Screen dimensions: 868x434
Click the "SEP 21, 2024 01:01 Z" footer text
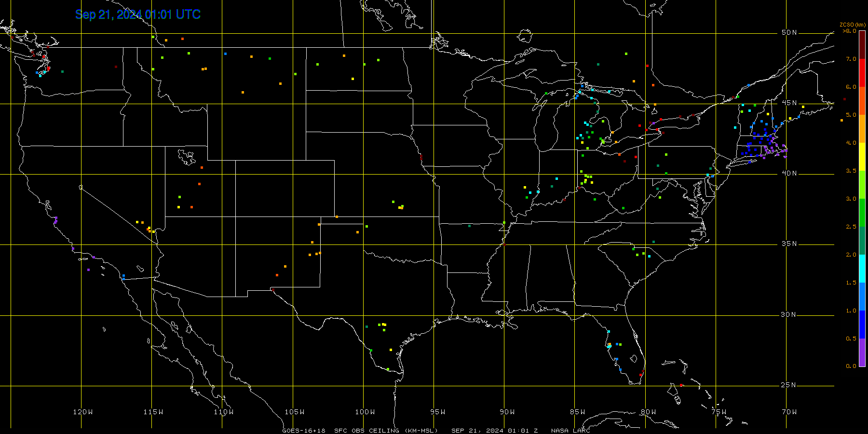495,431
